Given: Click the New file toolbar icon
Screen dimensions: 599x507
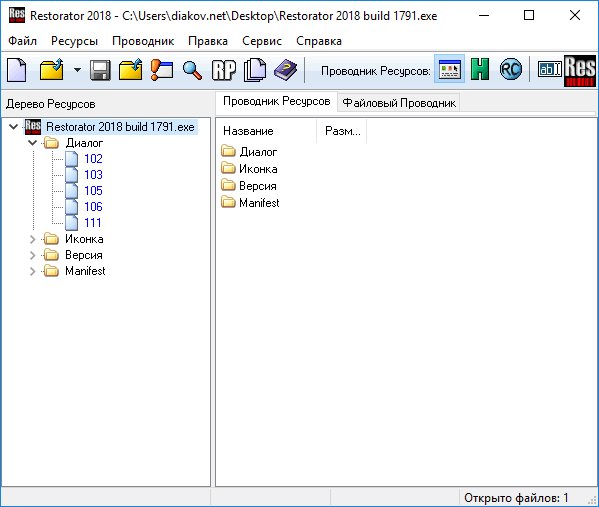Looking at the screenshot, I should pos(16,70).
